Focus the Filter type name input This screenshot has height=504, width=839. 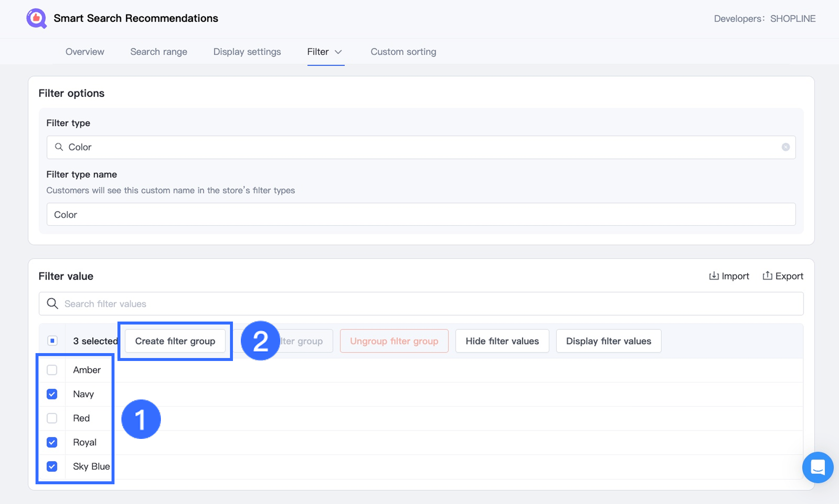click(420, 215)
